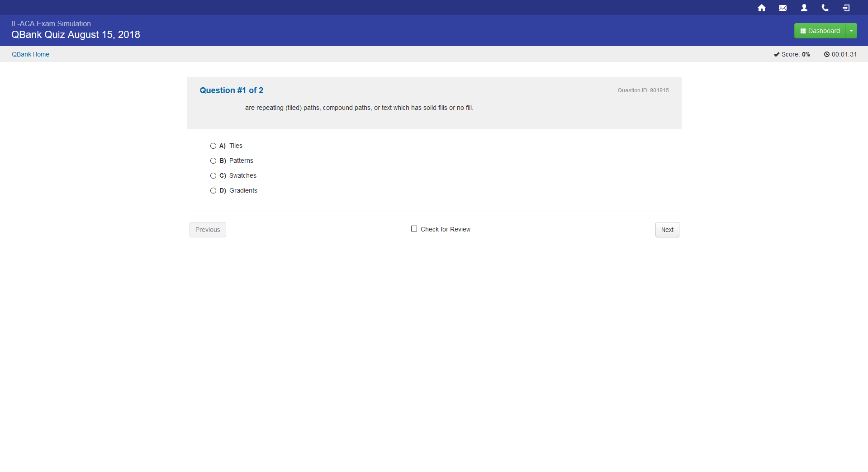Image resolution: width=868 pixels, height=472 pixels.
Task: Pick answer C) Swatches
Action: 213,175
